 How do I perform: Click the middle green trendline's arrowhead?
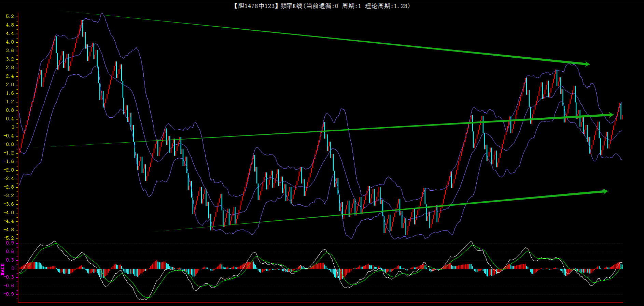click(x=611, y=115)
